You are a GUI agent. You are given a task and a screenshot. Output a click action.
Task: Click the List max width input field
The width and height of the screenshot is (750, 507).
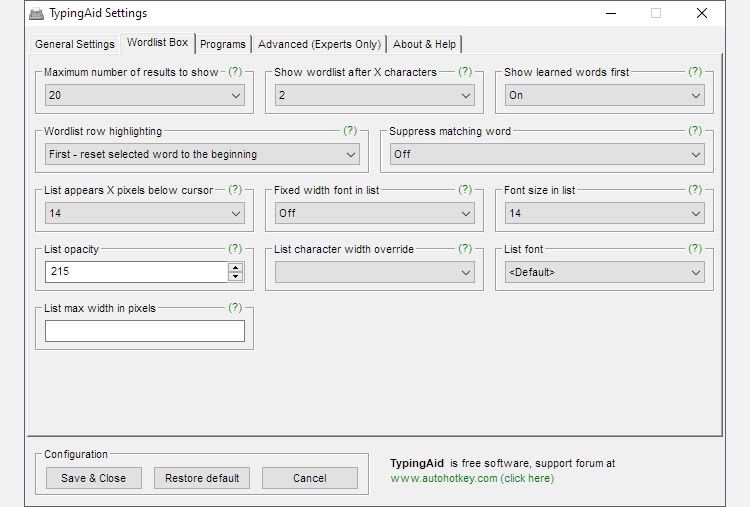point(145,331)
